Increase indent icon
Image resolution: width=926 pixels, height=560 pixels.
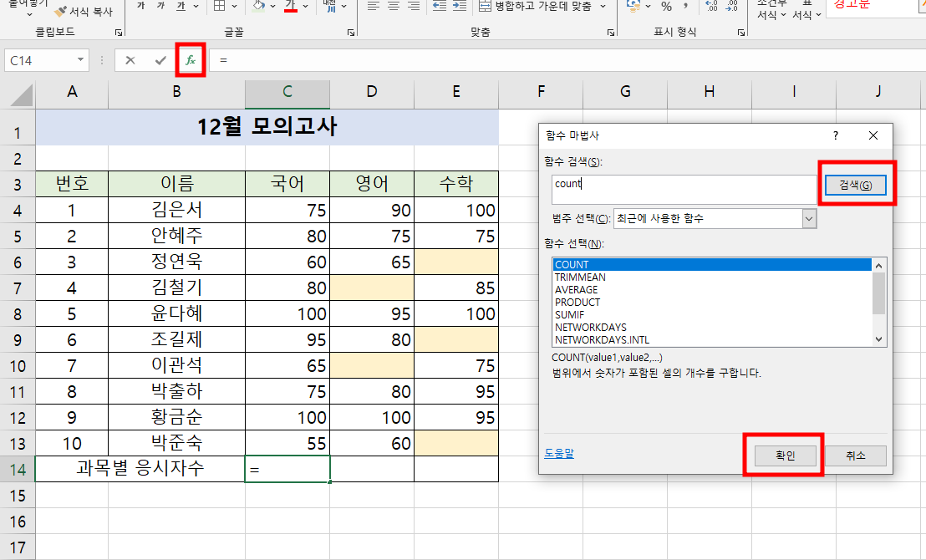pyautogui.click(x=460, y=6)
